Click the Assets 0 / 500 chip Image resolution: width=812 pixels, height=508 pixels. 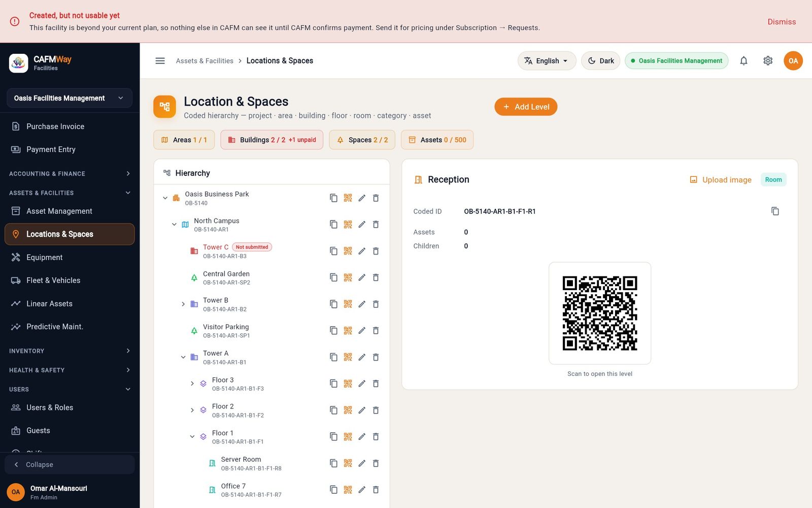click(437, 140)
